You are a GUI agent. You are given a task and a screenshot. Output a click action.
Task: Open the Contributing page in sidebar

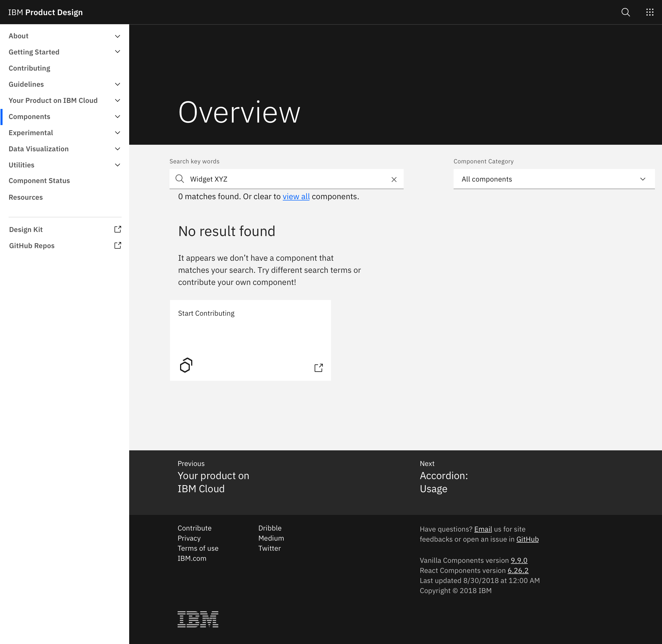(x=29, y=68)
